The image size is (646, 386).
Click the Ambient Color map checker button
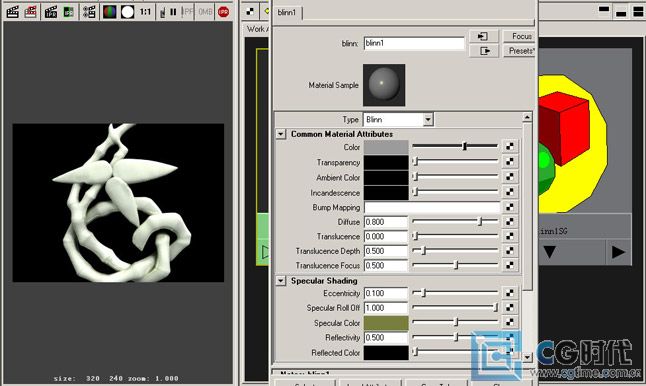510,177
